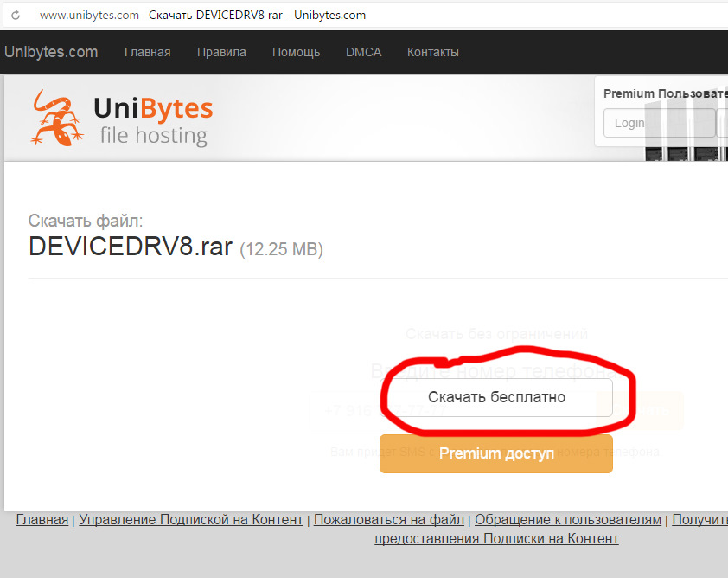Click the UniBytes file hosting wordmark

coord(153,121)
